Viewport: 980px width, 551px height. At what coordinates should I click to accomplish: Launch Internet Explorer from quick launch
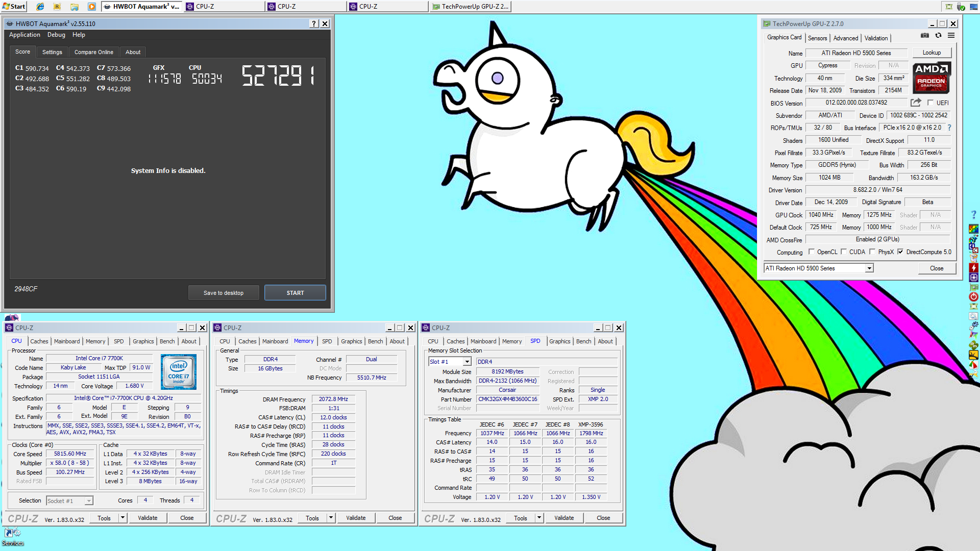(x=40, y=7)
